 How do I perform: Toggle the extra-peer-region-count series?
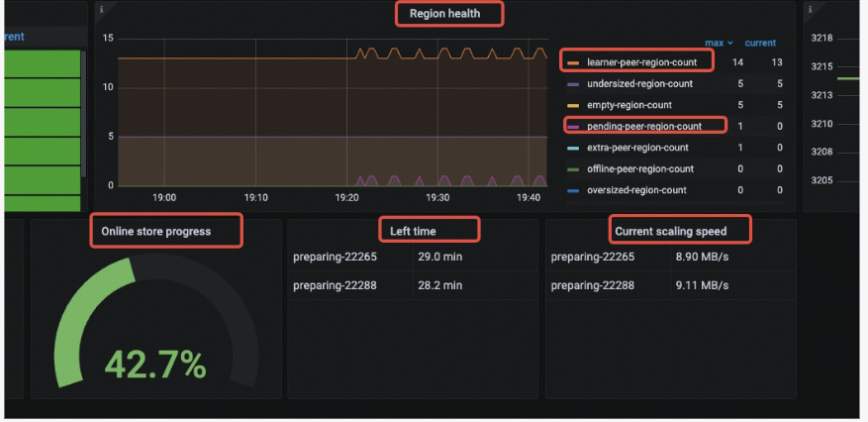point(637,148)
